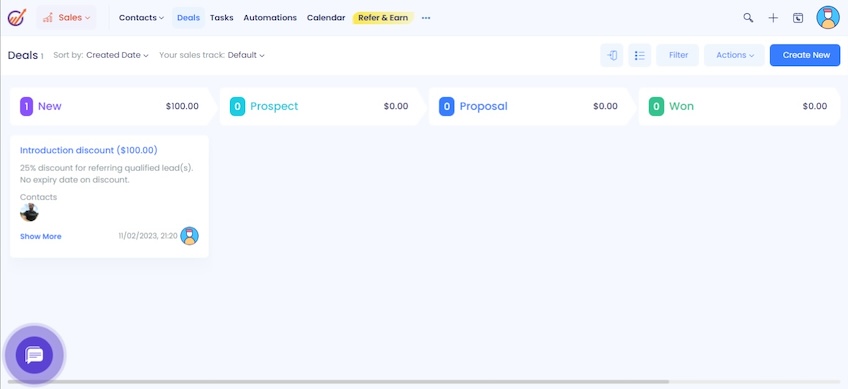Click the Prospect stage count badge
The image size is (848, 389).
tap(237, 106)
